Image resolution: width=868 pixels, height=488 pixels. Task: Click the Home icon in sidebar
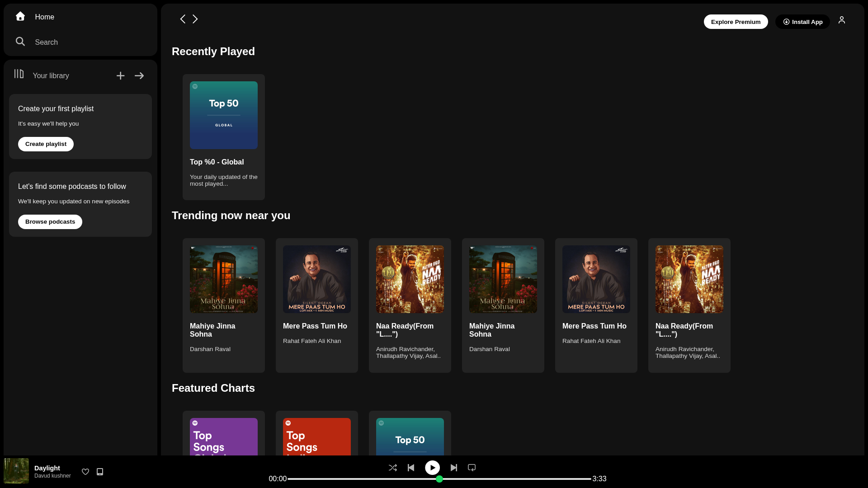[20, 16]
